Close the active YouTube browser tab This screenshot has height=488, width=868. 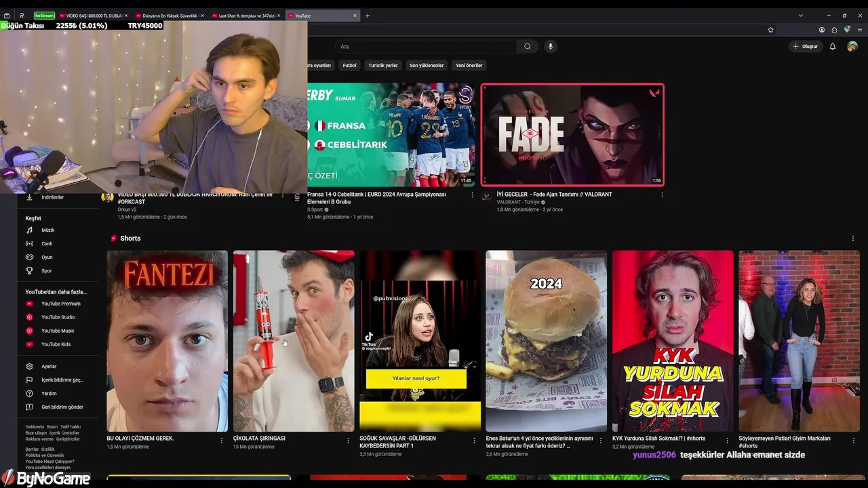click(x=355, y=16)
